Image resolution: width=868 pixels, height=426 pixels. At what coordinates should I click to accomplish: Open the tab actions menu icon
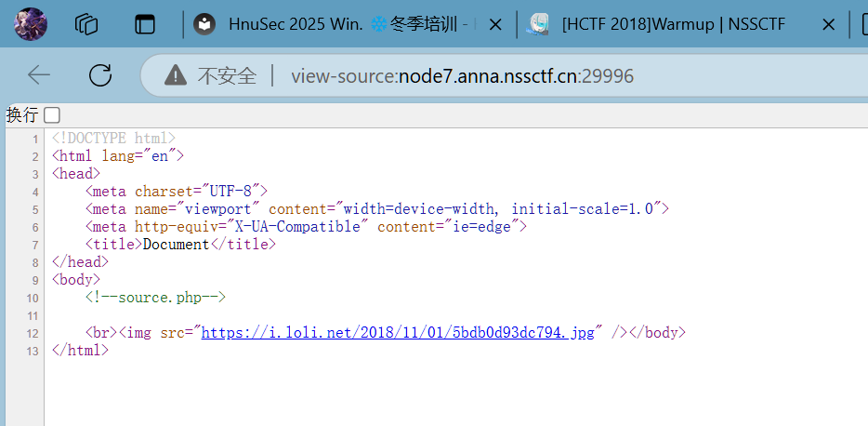point(144,24)
